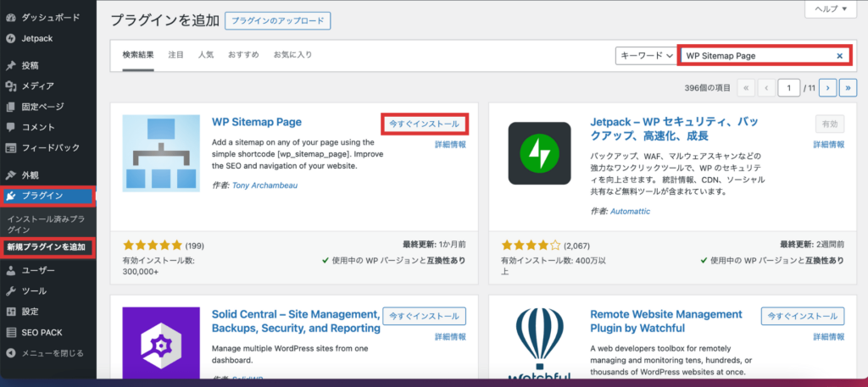Open 詳細情報 for Watchful plugin
Viewport: 868px width, 387px height.
[829, 337]
